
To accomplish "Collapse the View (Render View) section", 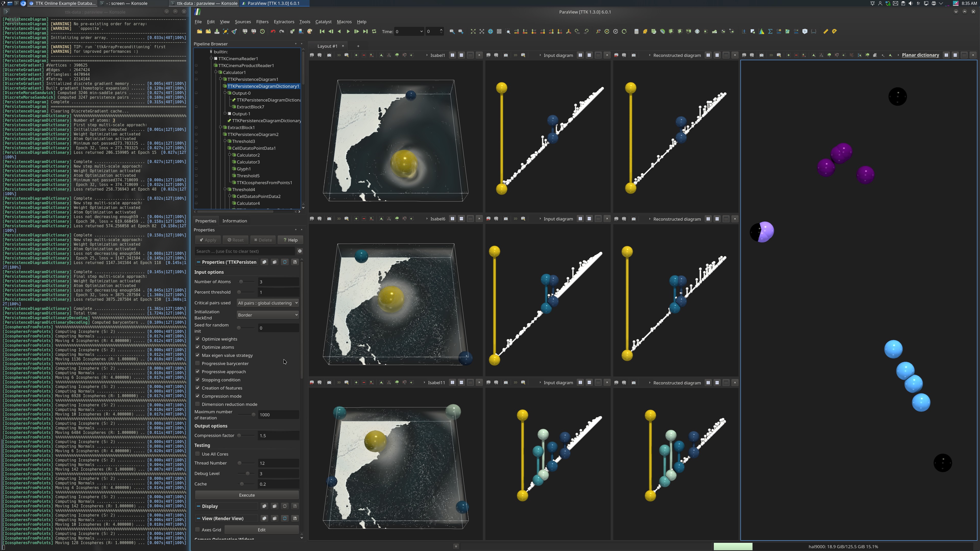I will (198, 518).
